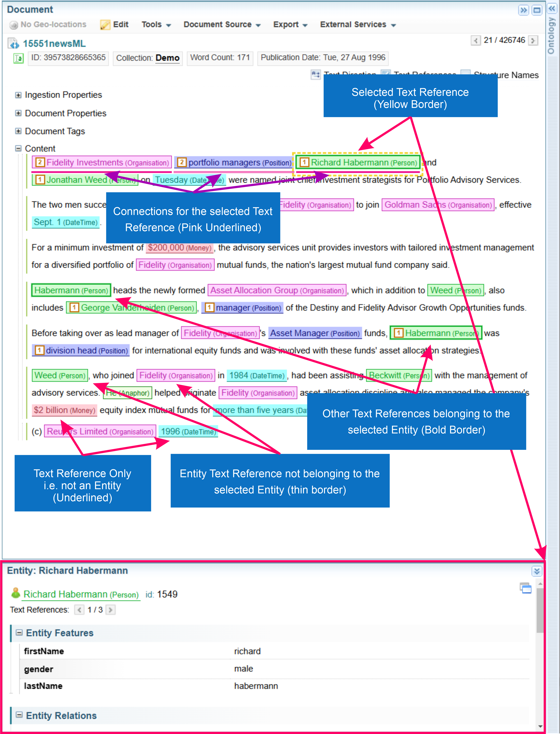Expand the Ingestion Properties node
560x734 pixels.
[x=18, y=95]
